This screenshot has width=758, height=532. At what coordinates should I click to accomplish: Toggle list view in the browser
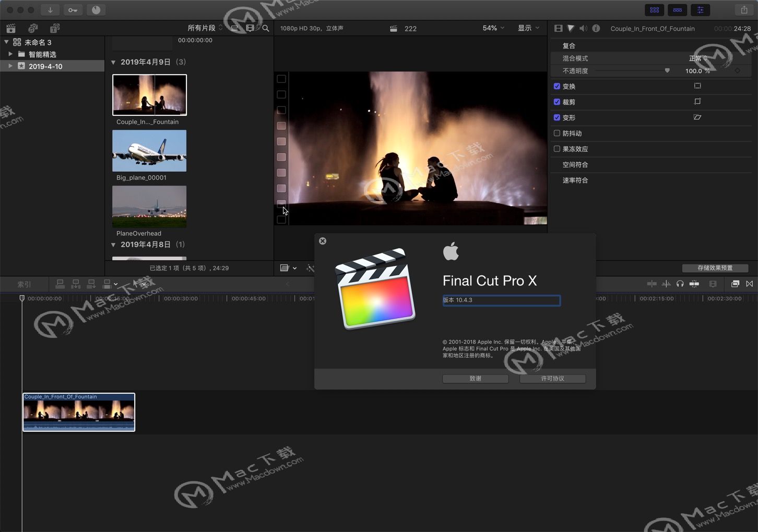pyautogui.click(x=234, y=28)
